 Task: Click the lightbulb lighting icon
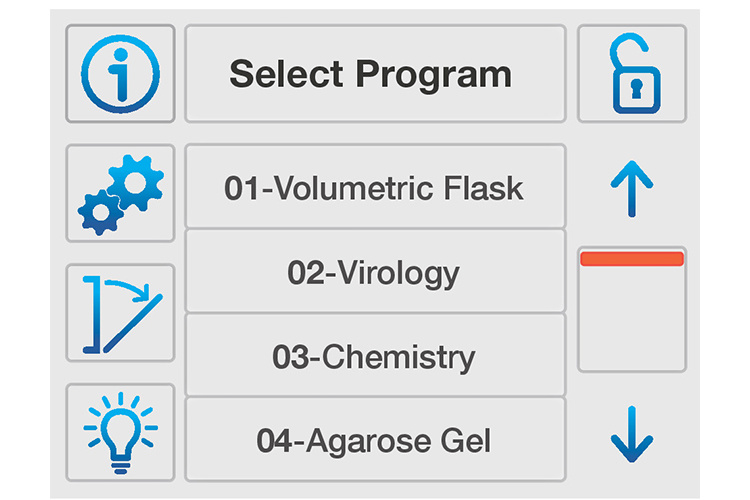tap(120, 431)
